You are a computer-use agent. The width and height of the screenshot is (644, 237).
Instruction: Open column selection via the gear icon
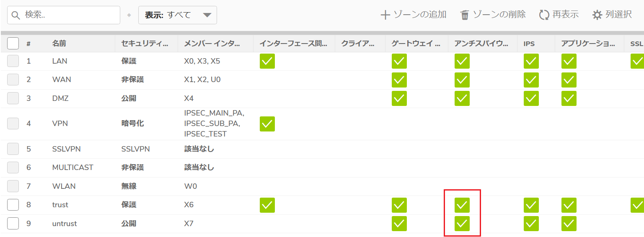click(597, 15)
